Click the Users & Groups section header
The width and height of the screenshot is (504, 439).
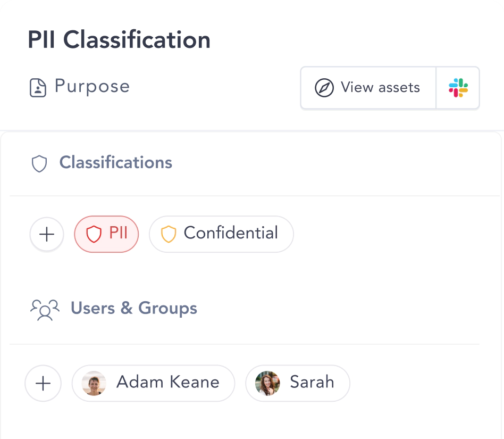click(x=134, y=308)
